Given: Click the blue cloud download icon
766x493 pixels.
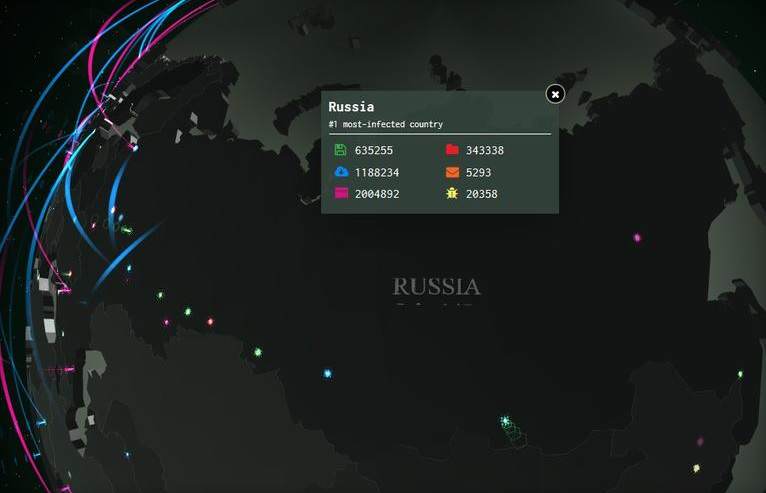Looking at the screenshot, I should click(341, 172).
